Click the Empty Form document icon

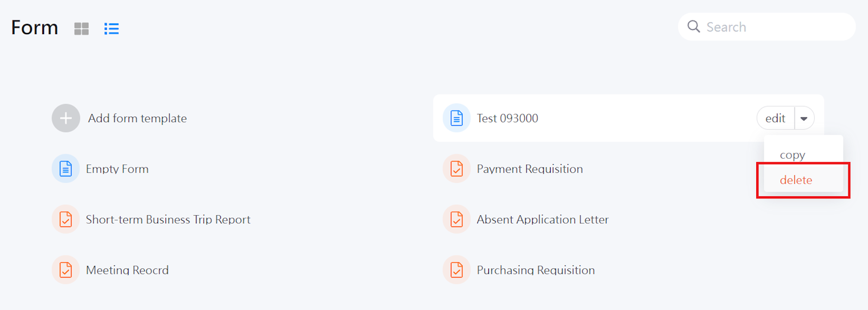coord(66,169)
